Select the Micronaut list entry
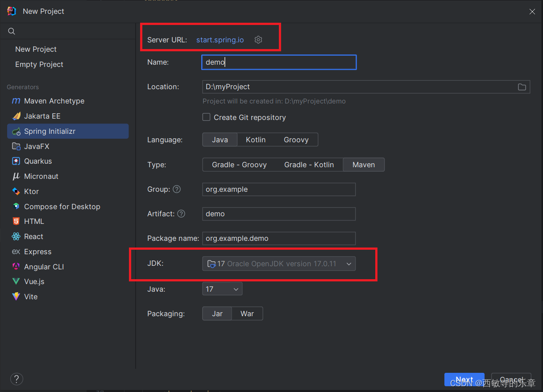Image resolution: width=543 pixels, height=392 pixels. click(68, 176)
